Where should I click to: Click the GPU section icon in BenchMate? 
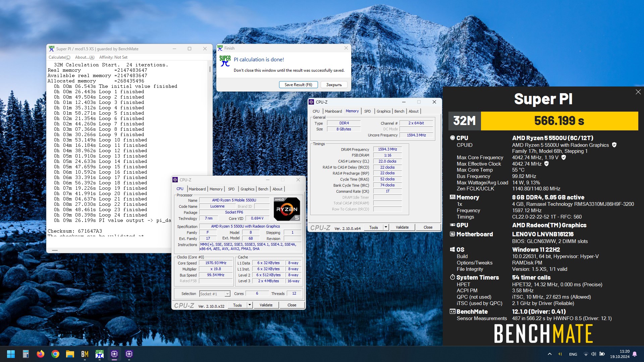click(452, 225)
